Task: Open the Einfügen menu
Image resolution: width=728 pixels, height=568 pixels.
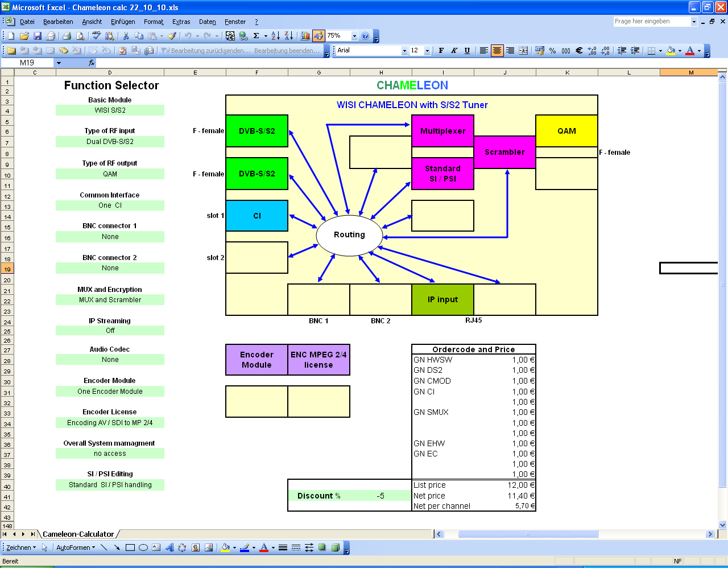Action: tap(123, 22)
